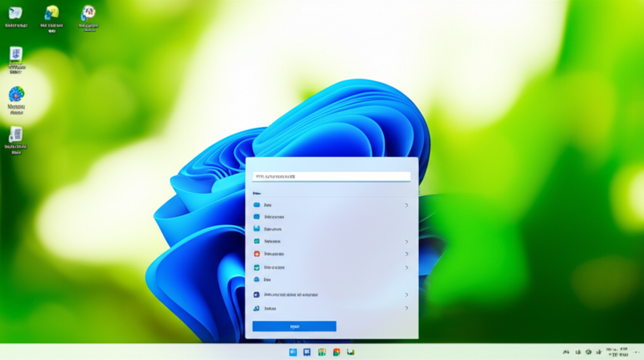Viewport: 644px width, 360px height.
Task: Choose the longest-labeled entry with dark blue icon
Action: (291, 295)
